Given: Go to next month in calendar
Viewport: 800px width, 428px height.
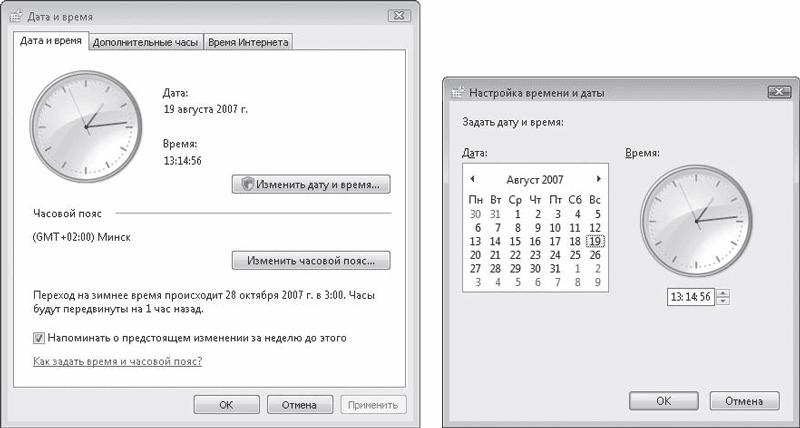Looking at the screenshot, I should (x=599, y=179).
